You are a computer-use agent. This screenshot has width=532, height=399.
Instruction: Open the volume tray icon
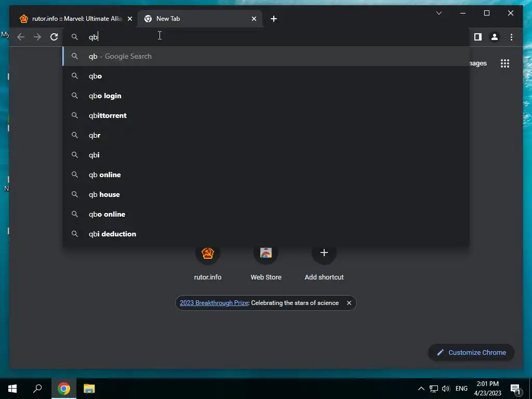446,389
